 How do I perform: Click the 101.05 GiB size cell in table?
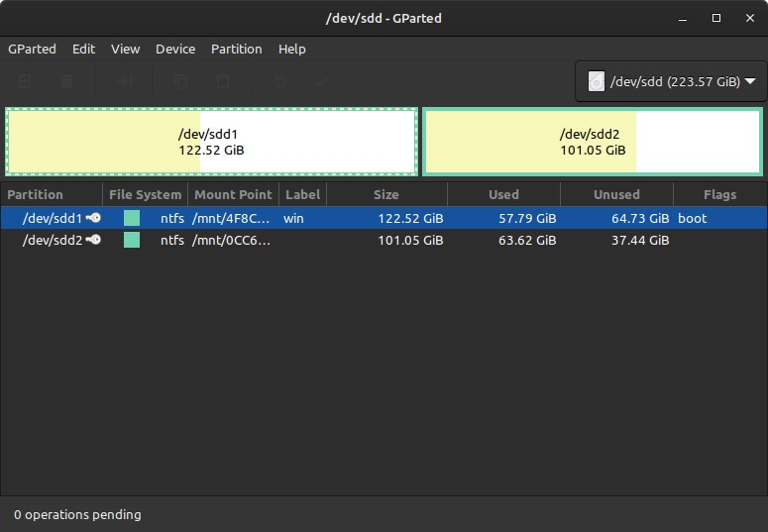pyautogui.click(x=410, y=240)
